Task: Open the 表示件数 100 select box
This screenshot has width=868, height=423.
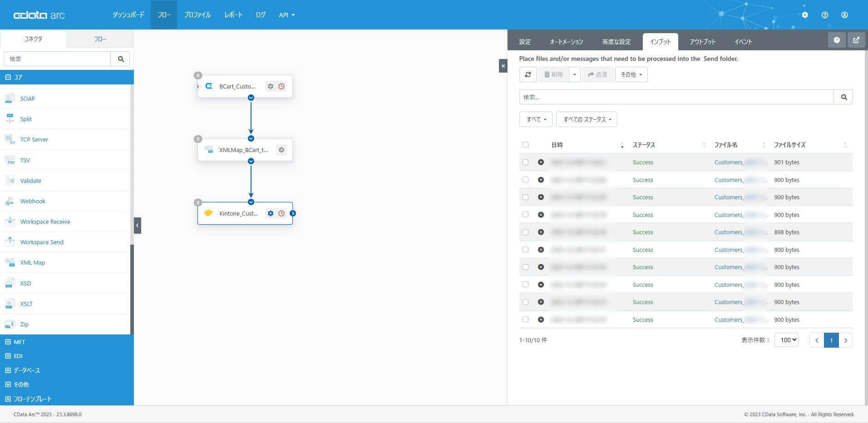Action: (786, 340)
